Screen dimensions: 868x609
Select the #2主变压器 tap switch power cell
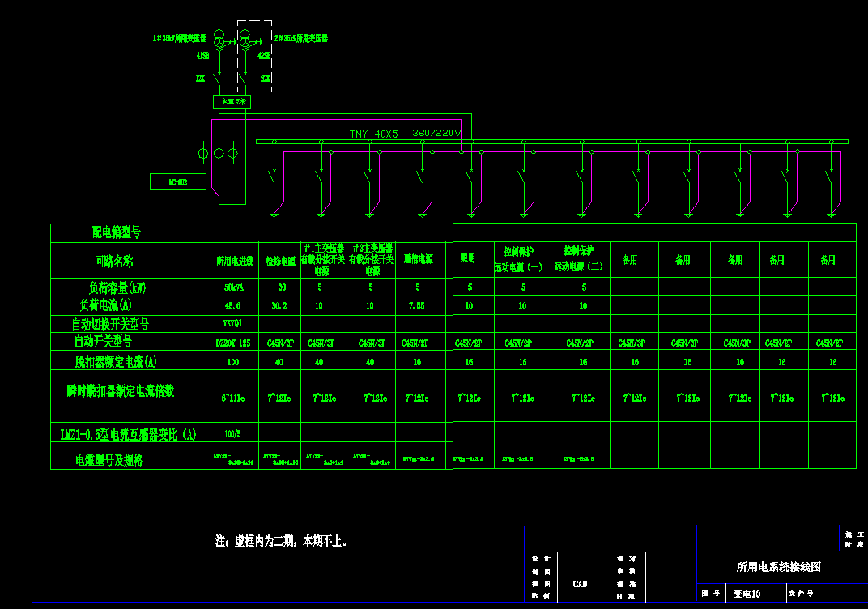372,259
